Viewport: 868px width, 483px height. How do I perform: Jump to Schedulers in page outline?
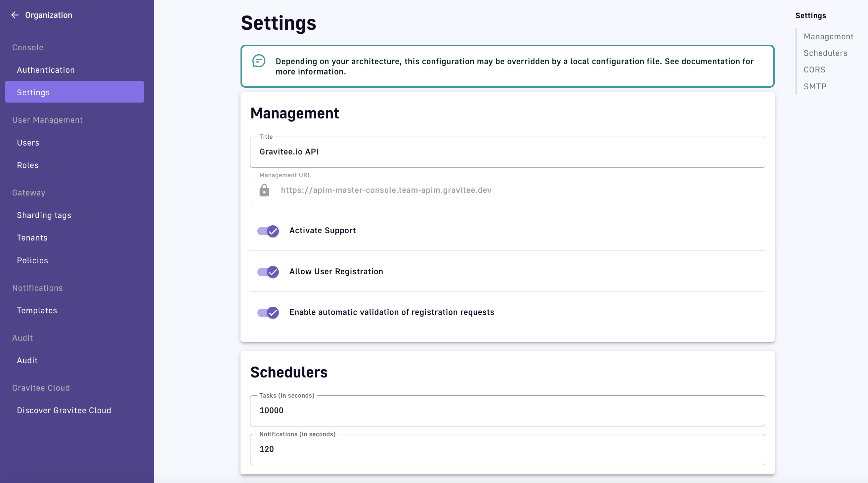[825, 53]
